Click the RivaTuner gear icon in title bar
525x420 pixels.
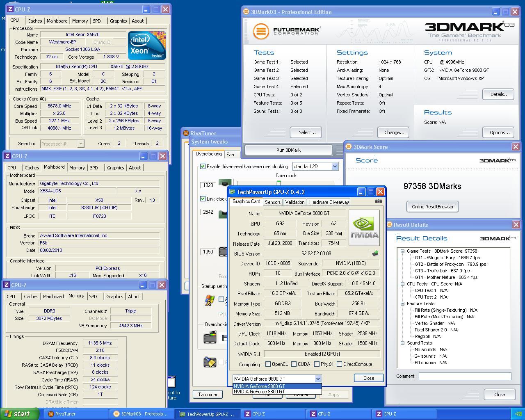[x=186, y=133]
